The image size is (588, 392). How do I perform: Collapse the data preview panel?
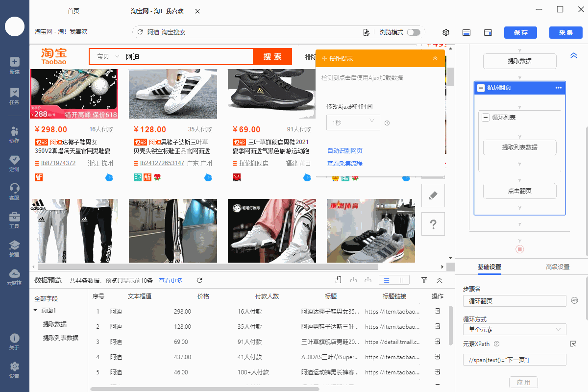click(x=440, y=280)
